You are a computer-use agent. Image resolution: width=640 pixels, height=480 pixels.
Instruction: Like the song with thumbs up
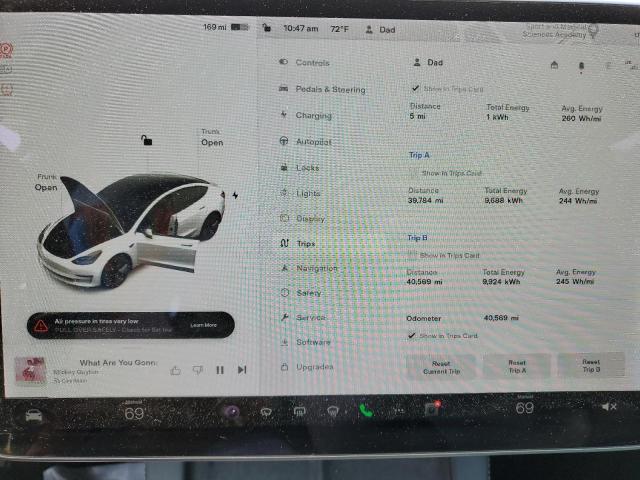coord(176,370)
